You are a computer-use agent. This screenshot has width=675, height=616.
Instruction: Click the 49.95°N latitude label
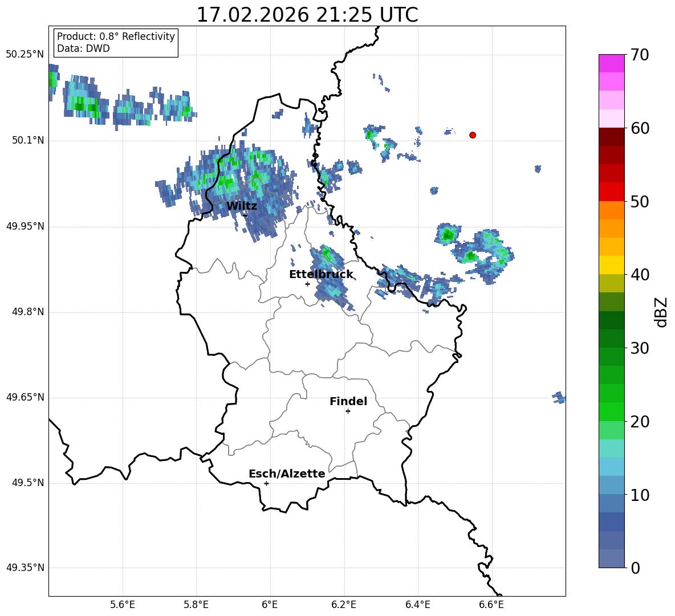pyautogui.click(x=25, y=226)
